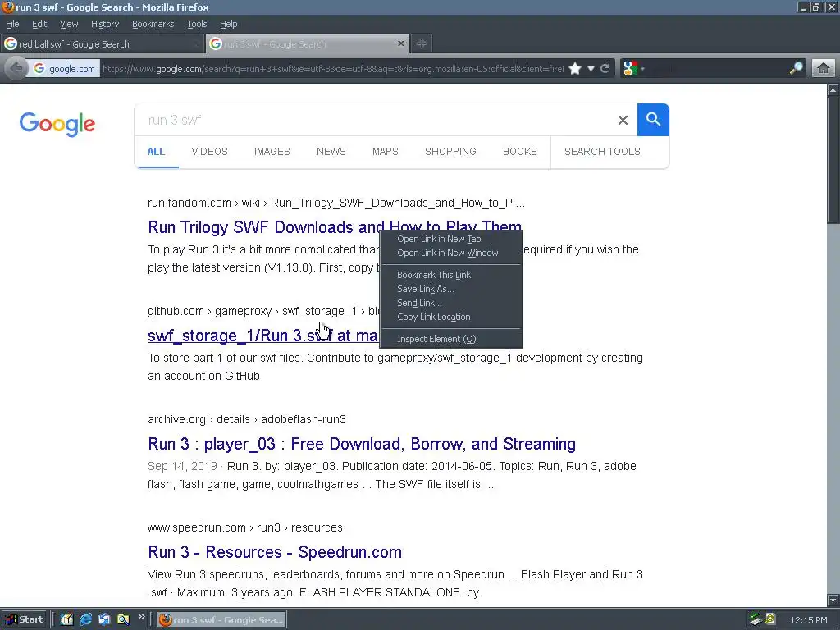Open the Edit menu
Image resolution: width=840 pixels, height=630 pixels.
39,24
